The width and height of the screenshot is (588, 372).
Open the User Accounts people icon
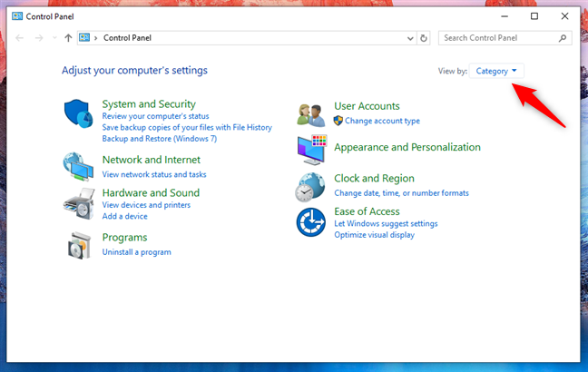311,115
